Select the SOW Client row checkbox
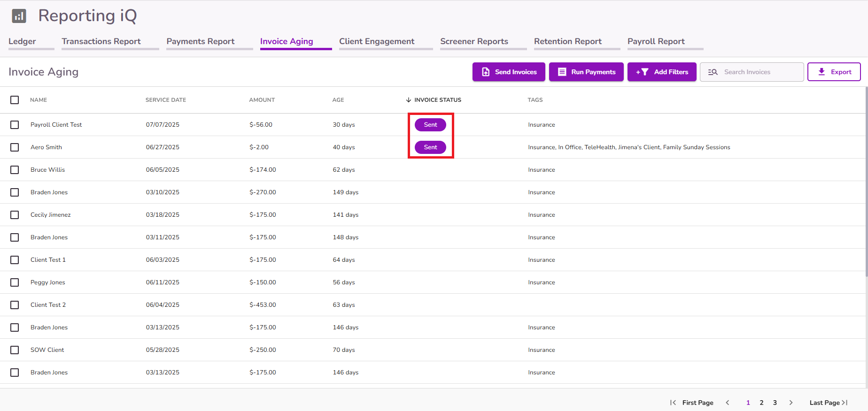The height and width of the screenshot is (411, 868). pos(15,350)
